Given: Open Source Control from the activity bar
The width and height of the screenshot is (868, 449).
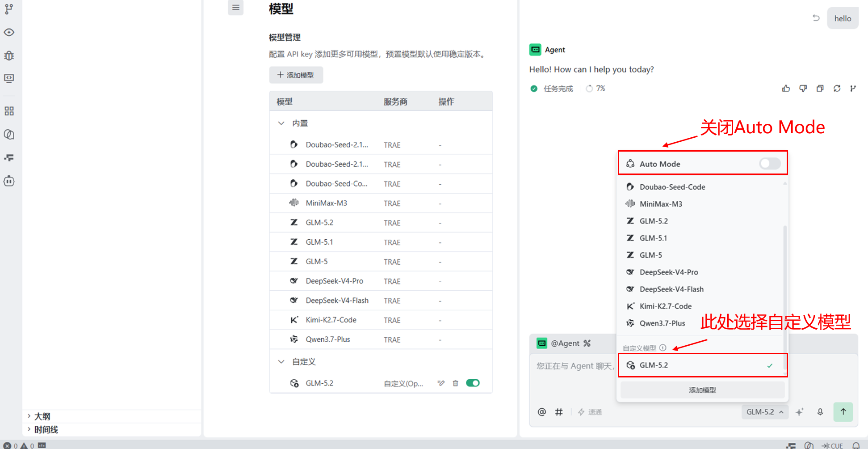Looking at the screenshot, I should [x=9, y=9].
